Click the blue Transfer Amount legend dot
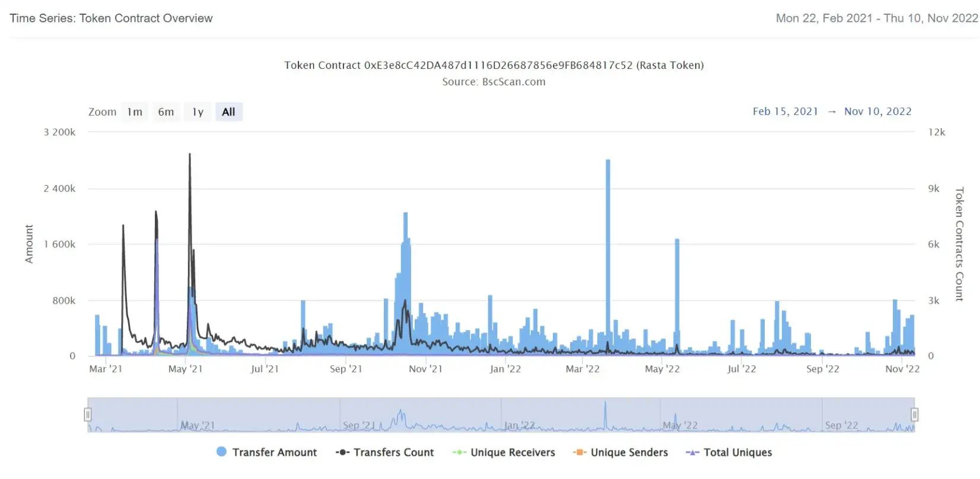 pyautogui.click(x=222, y=452)
